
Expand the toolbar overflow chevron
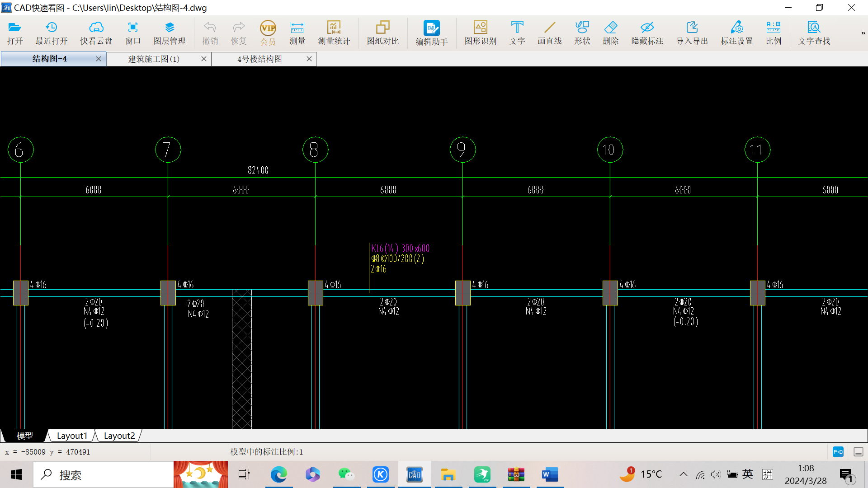(863, 33)
